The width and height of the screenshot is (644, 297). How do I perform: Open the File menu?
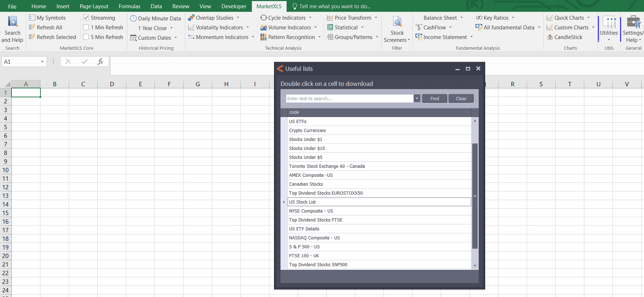coord(12,6)
